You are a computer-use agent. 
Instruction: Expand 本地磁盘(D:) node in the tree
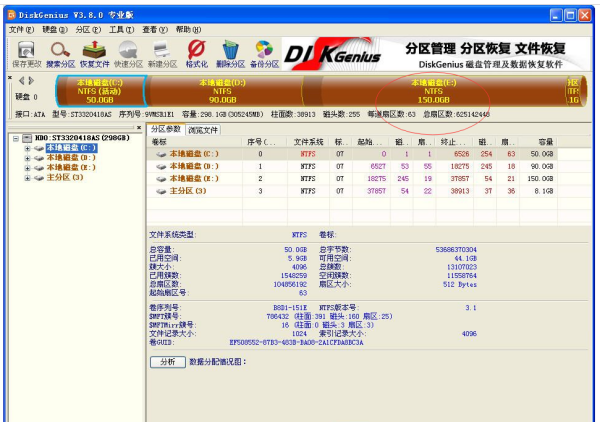click(27, 158)
